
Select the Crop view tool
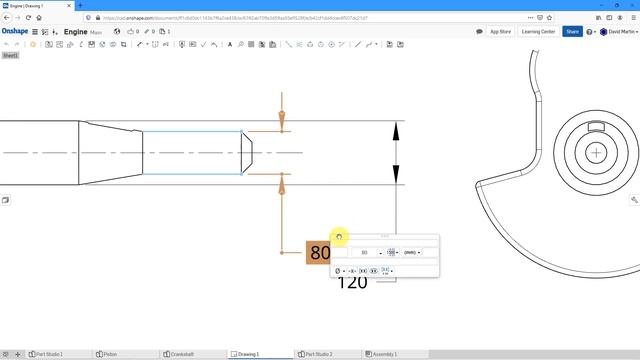(123, 44)
